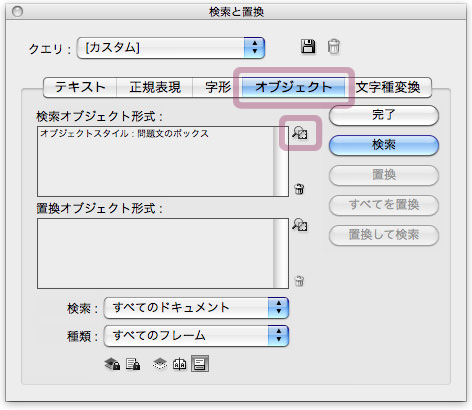Clear find object format with its trash icon
This screenshot has height=410, width=472.
[x=299, y=189]
